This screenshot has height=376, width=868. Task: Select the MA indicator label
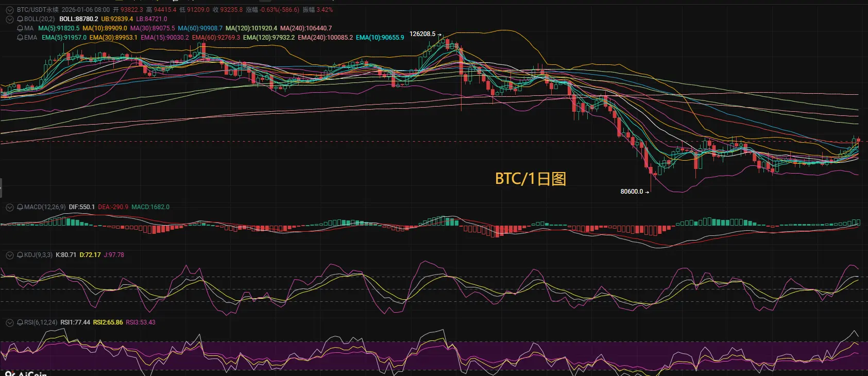tap(29, 28)
